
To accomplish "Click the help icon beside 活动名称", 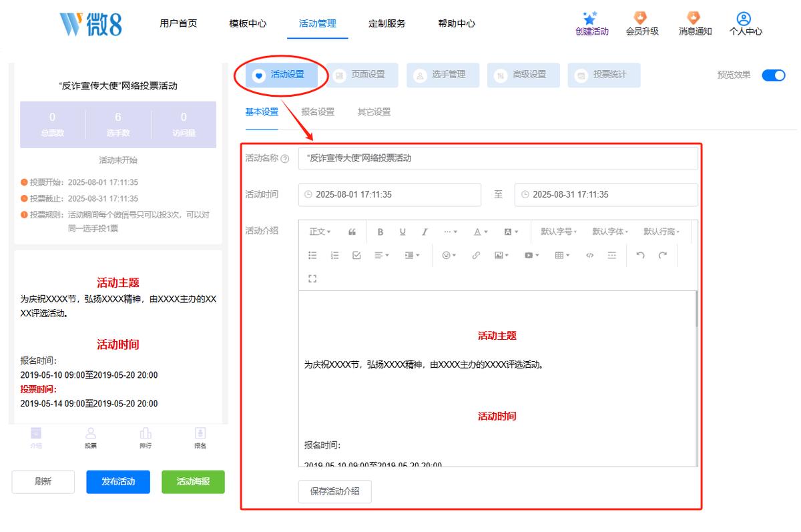I will [285, 159].
